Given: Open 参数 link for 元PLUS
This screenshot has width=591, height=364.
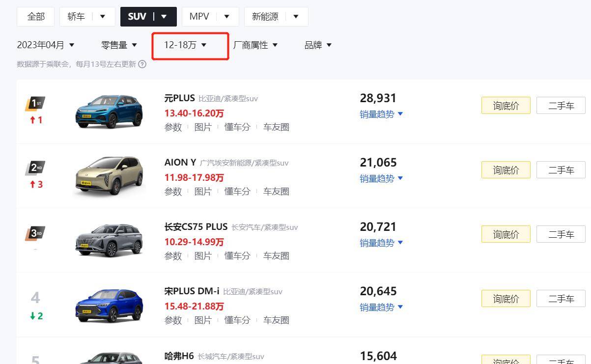Looking at the screenshot, I should 173,127.
